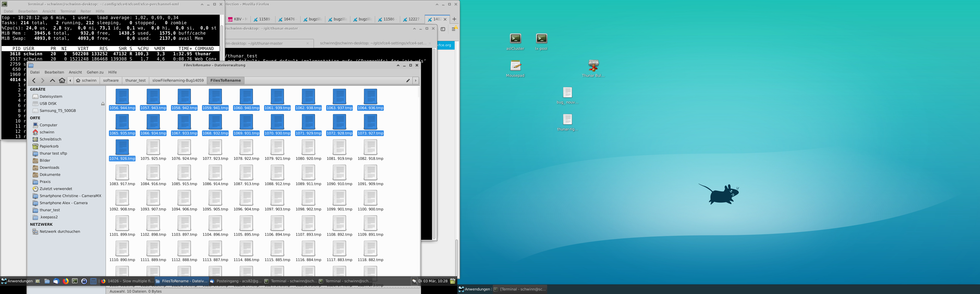Navigate to thunar_test path button
Viewport: 980px width, 294px height.
[x=136, y=80]
